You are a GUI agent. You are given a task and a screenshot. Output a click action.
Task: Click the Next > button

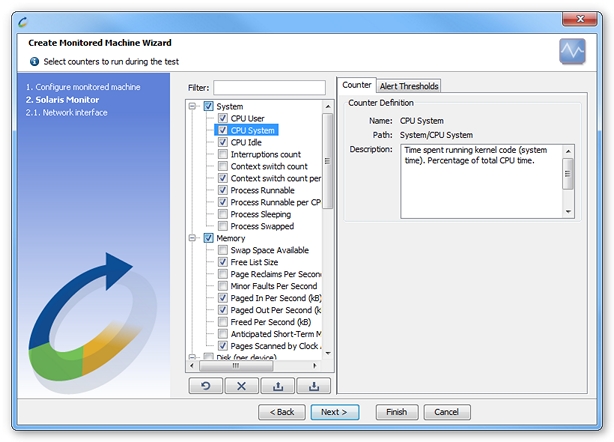pyautogui.click(x=335, y=412)
